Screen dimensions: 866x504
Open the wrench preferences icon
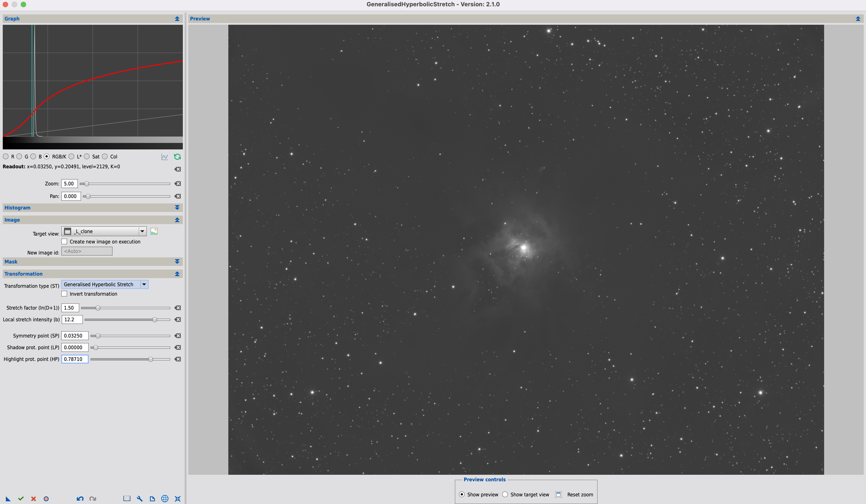(140, 498)
